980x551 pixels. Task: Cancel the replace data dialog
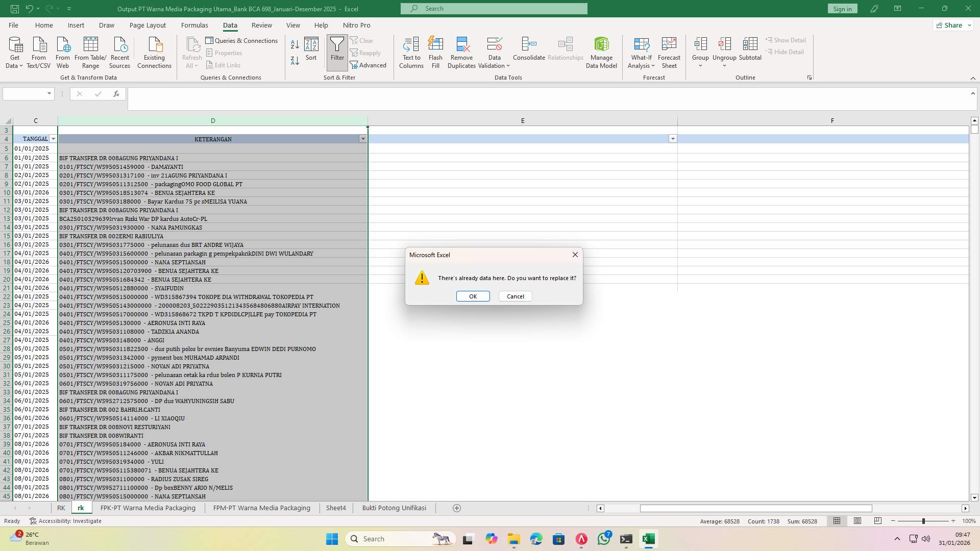515,296
